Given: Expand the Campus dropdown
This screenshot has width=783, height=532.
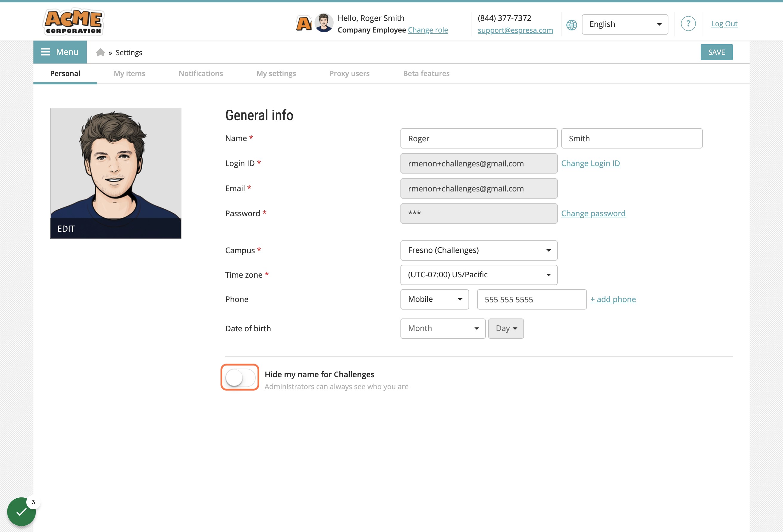Looking at the screenshot, I should pos(478,250).
